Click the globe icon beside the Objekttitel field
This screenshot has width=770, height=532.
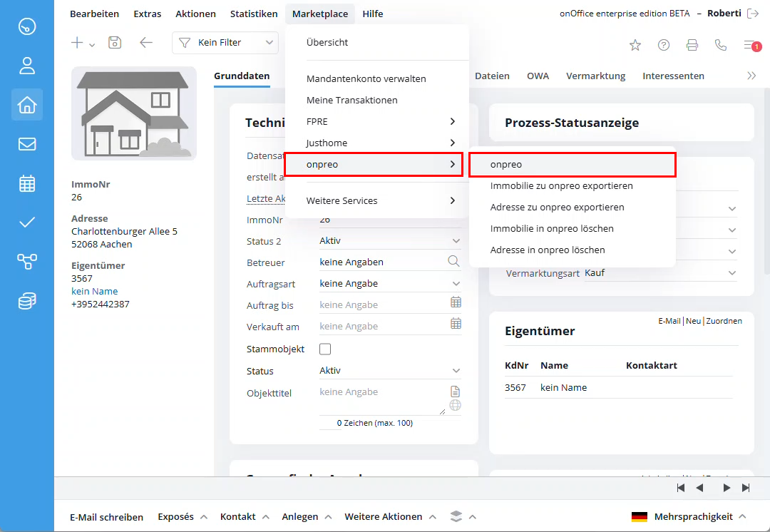pyautogui.click(x=455, y=405)
